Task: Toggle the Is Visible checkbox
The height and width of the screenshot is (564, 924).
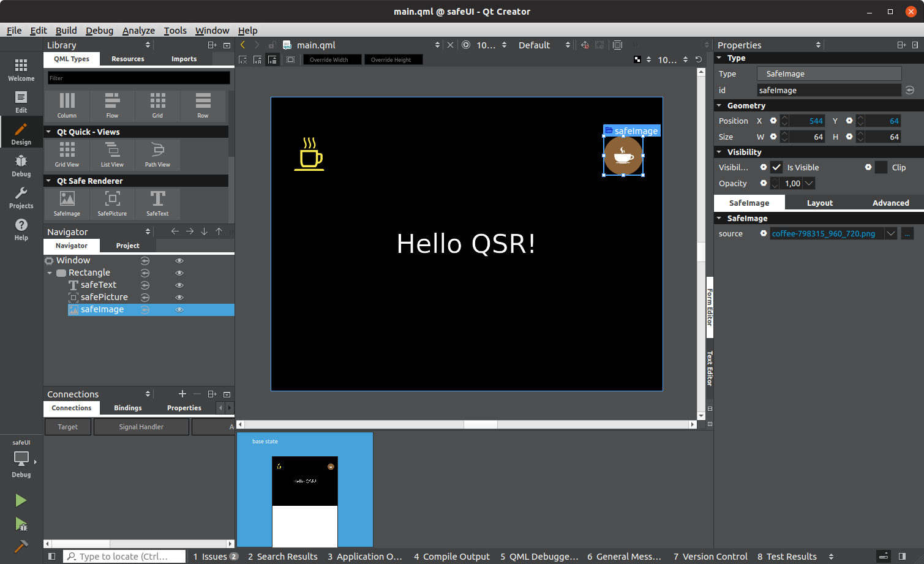Action: point(776,167)
